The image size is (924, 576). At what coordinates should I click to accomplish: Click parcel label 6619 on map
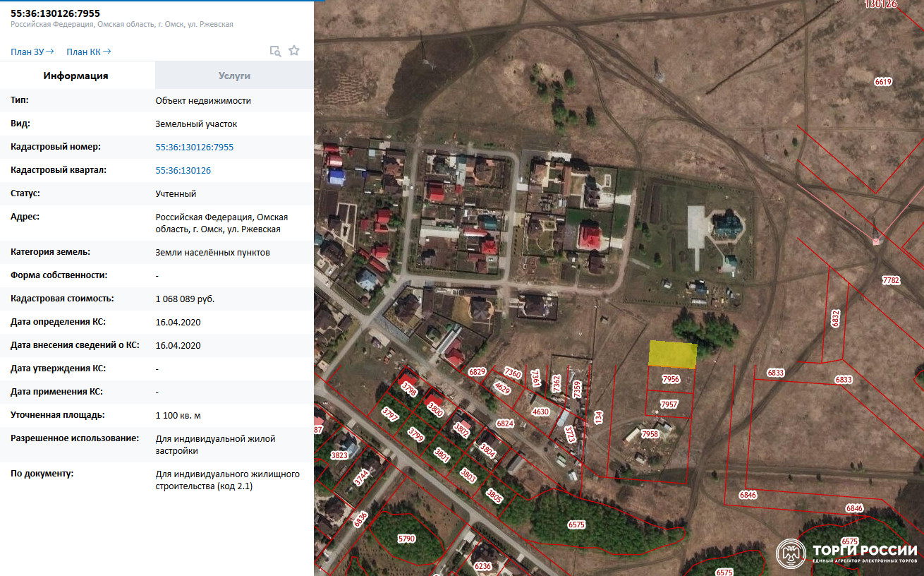point(883,82)
